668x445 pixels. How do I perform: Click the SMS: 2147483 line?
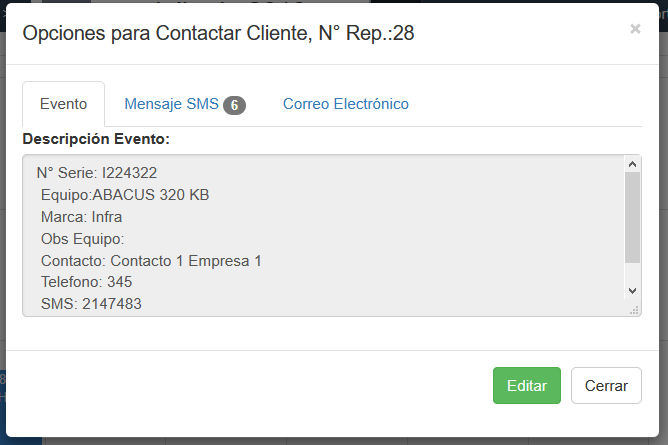click(91, 303)
